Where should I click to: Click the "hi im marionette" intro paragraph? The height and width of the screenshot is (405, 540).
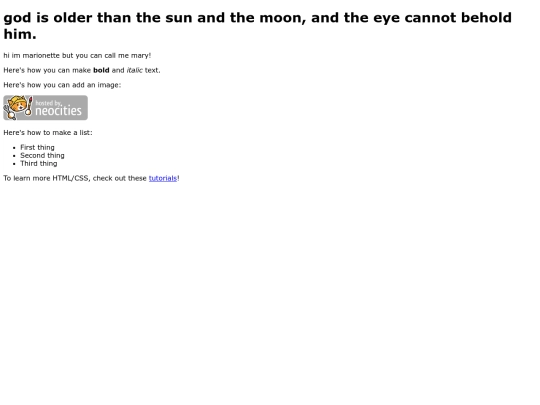(x=77, y=55)
